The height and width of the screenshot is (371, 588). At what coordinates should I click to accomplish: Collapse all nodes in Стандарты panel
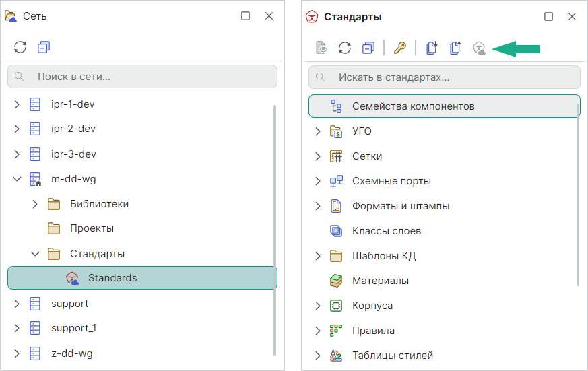pyautogui.click(x=368, y=48)
